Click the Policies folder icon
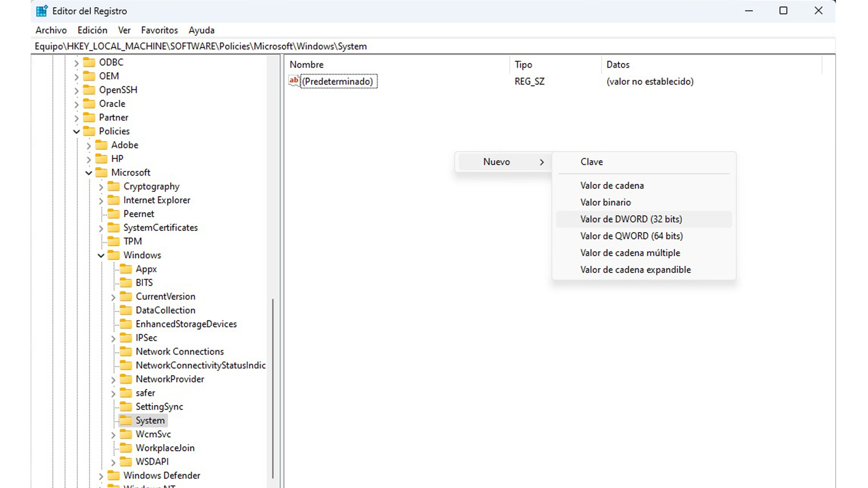Image resolution: width=868 pixels, height=488 pixels. [89, 131]
